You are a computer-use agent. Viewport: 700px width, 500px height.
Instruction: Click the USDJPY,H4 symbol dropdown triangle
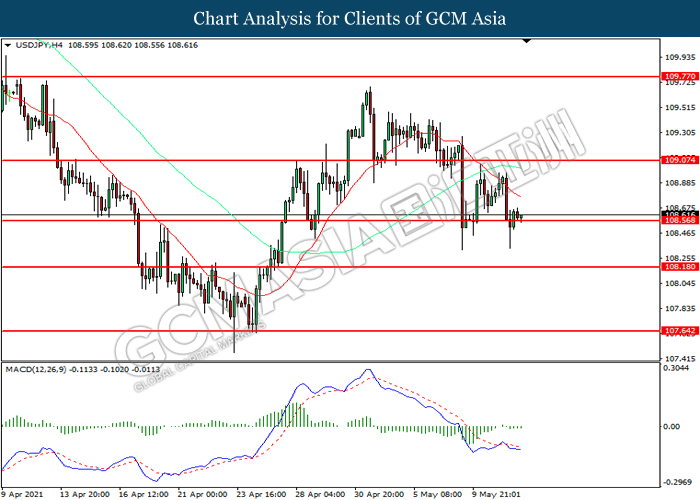(8, 45)
